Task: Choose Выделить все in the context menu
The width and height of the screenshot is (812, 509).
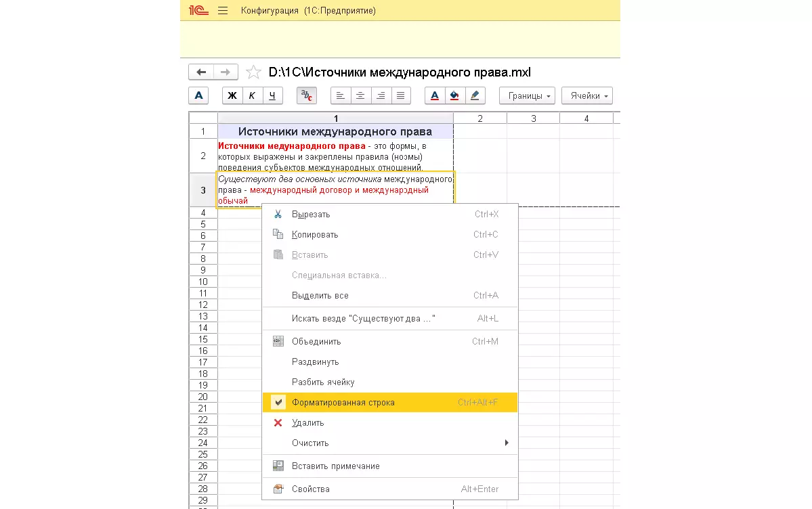Action: [390, 296]
